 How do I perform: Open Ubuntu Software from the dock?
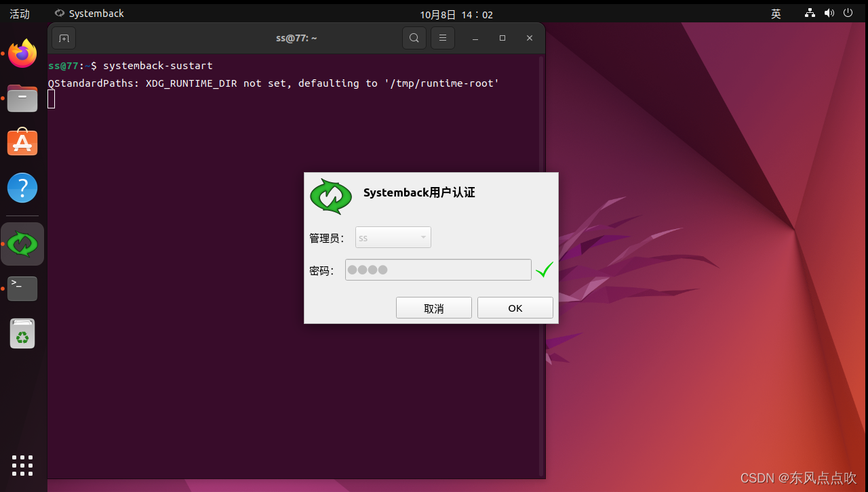(x=22, y=142)
